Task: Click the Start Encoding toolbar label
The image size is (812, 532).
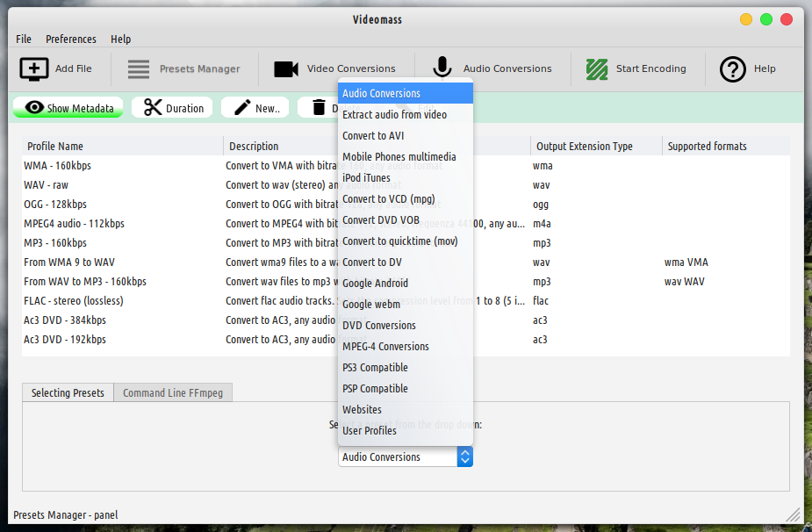Action: 651,68
